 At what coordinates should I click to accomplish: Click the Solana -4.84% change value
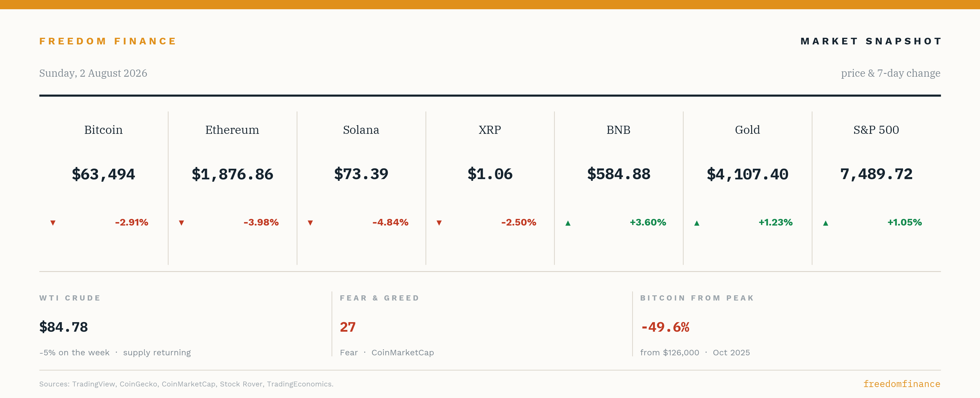point(390,222)
